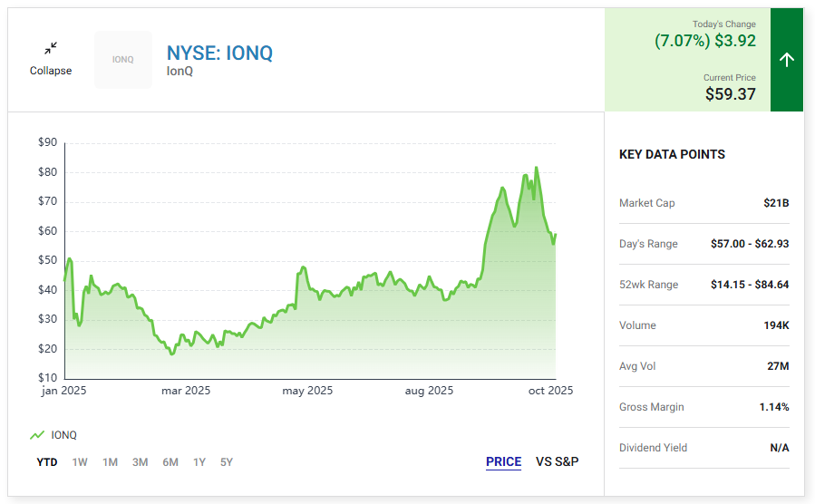Click the may 2025 x-axis label
815x504 pixels.
(307, 391)
